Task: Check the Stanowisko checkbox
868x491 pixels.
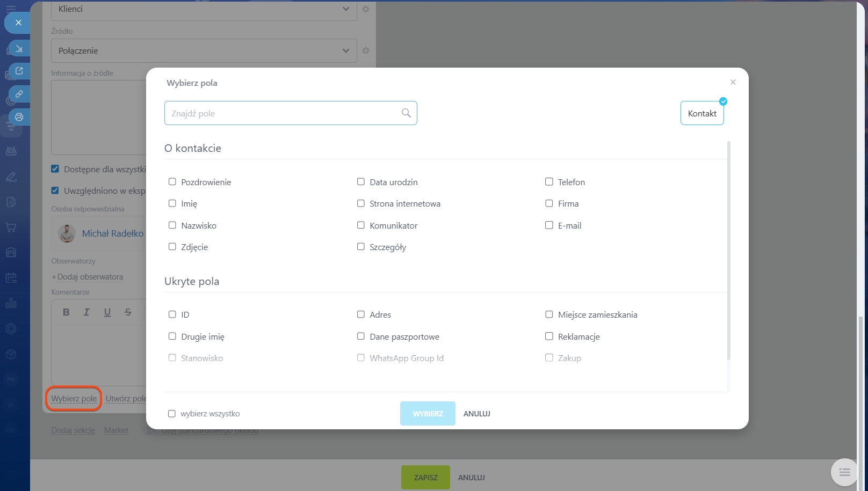Action: (x=172, y=358)
